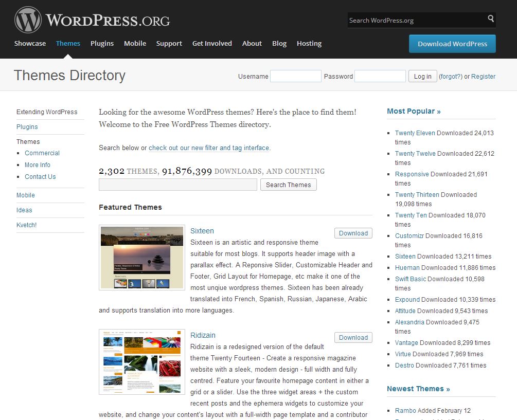
Task: Click the Extending WordPress sidebar heading
Action: pos(47,112)
